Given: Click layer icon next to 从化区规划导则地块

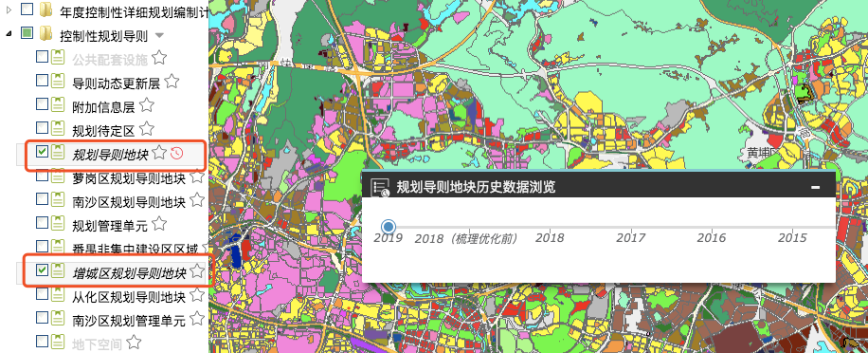Looking at the screenshot, I should pos(58,295).
